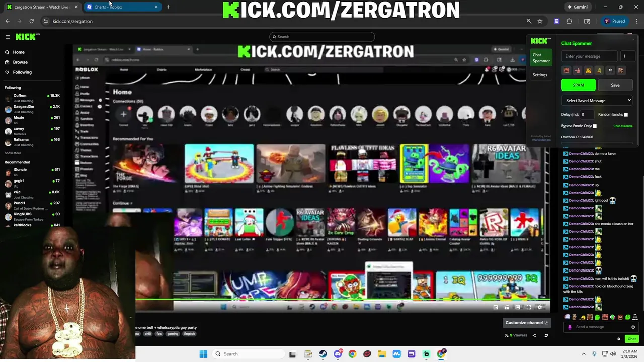Open the spammer Settings tab
Viewport: 644px width, 362px height.
pos(540,75)
